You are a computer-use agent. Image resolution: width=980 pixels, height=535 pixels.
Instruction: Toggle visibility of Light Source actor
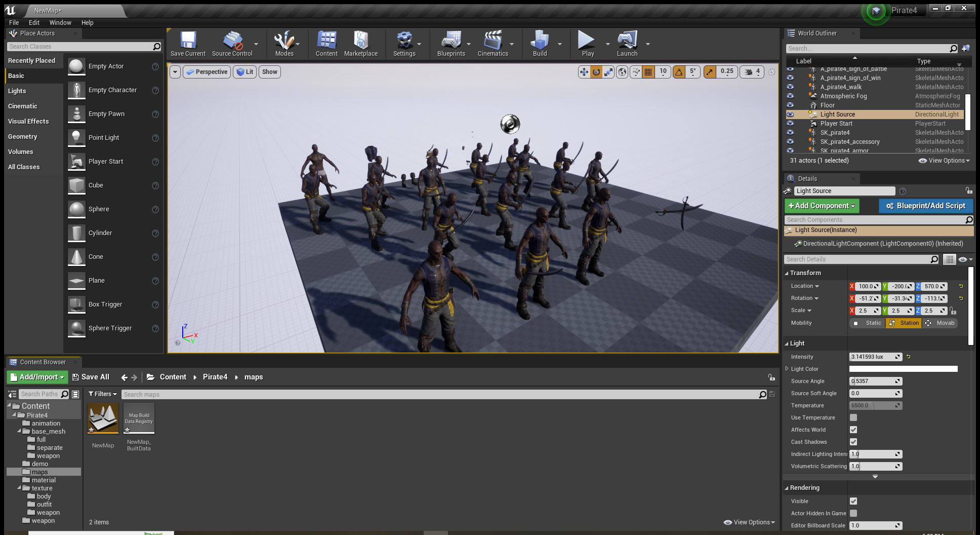click(x=790, y=114)
